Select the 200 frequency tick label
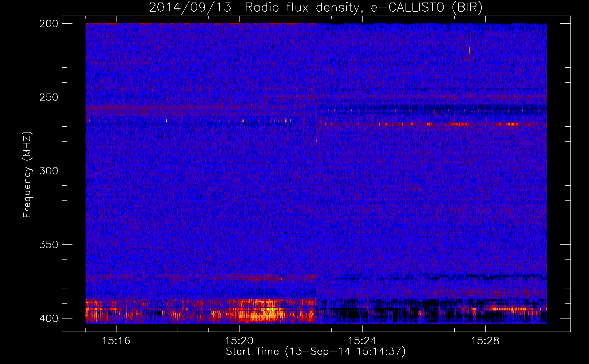 pyautogui.click(x=49, y=24)
